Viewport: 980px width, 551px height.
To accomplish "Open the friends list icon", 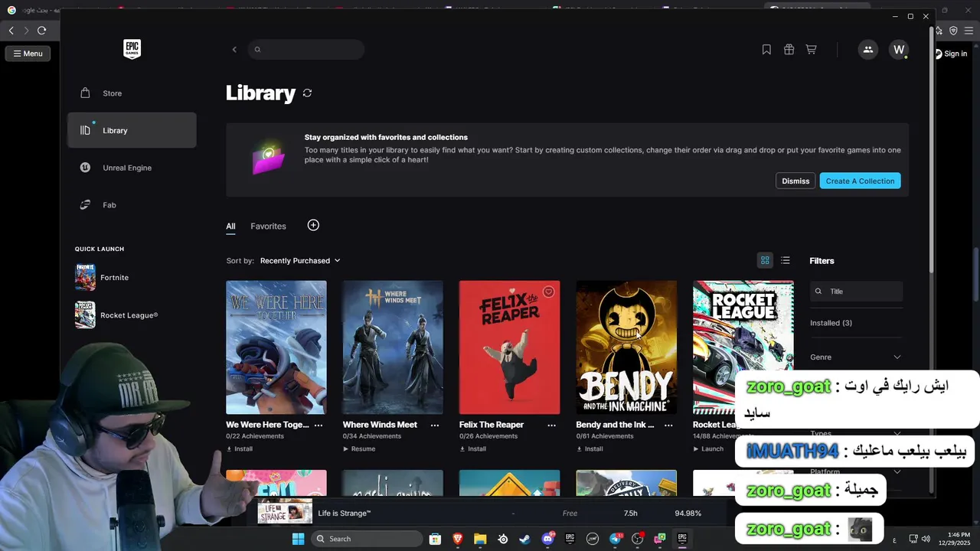I will 867,50.
